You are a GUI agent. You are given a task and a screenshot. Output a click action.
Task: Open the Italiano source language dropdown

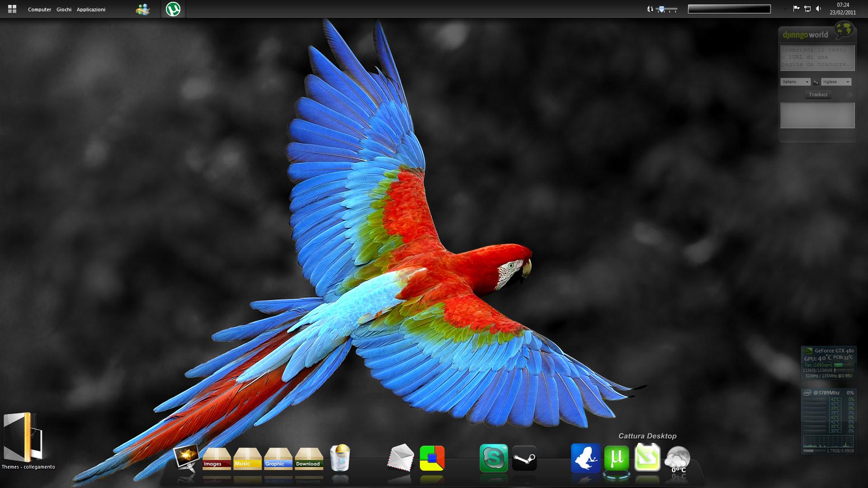795,82
